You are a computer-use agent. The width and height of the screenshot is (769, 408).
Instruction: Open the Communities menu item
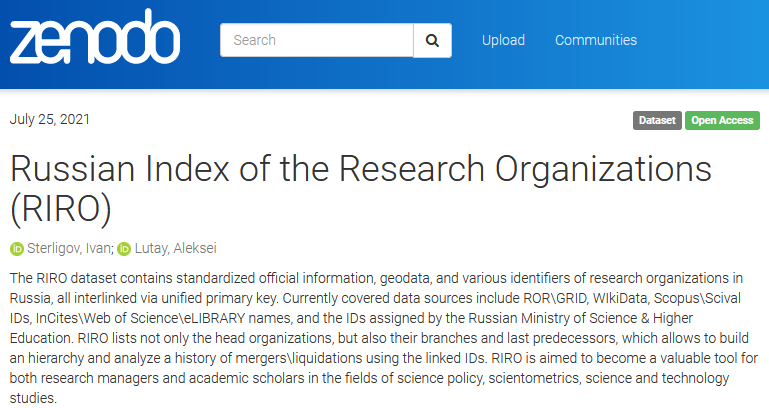596,40
